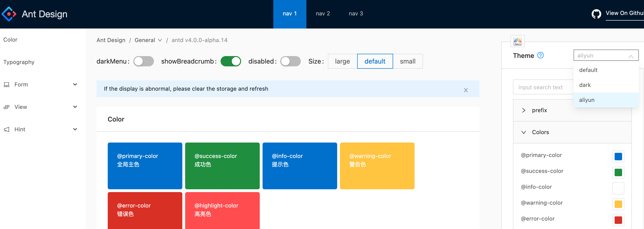The image size is (644, 229).
Task: Expand the prefix panel
Action: pos(572,110)
